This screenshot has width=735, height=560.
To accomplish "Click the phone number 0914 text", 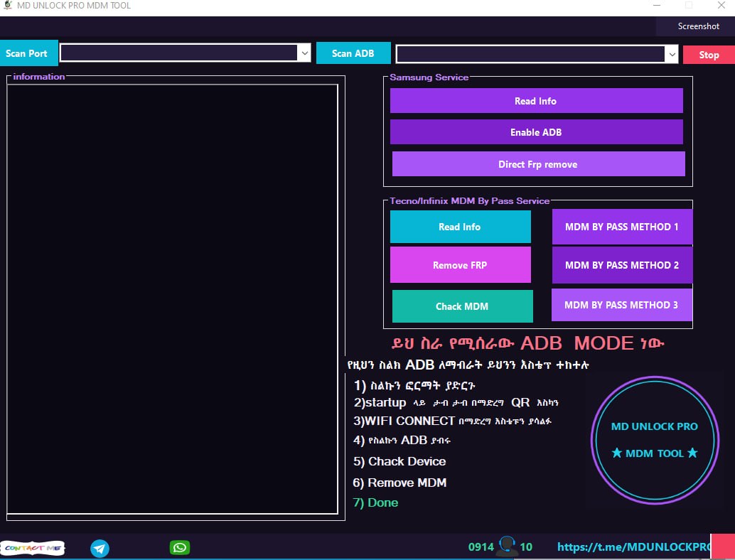I will click(x=481, y=547).
